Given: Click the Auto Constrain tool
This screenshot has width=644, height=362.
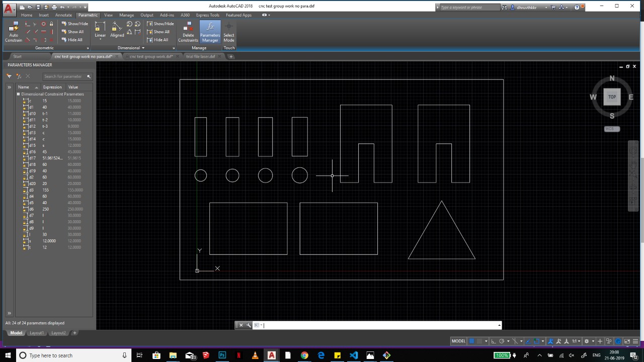Looking at the screenshot, I should tap(14, 31).
